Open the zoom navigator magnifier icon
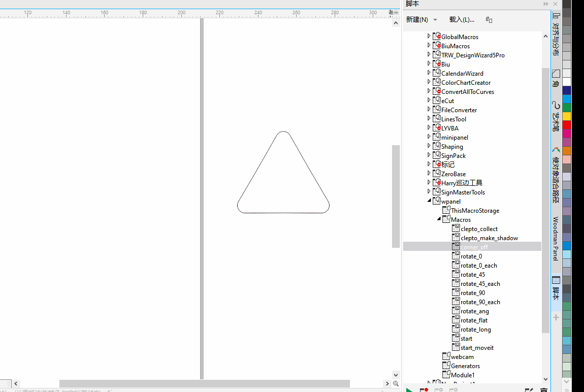This screenshot has height=392, width=584. (x=396, y=383)
